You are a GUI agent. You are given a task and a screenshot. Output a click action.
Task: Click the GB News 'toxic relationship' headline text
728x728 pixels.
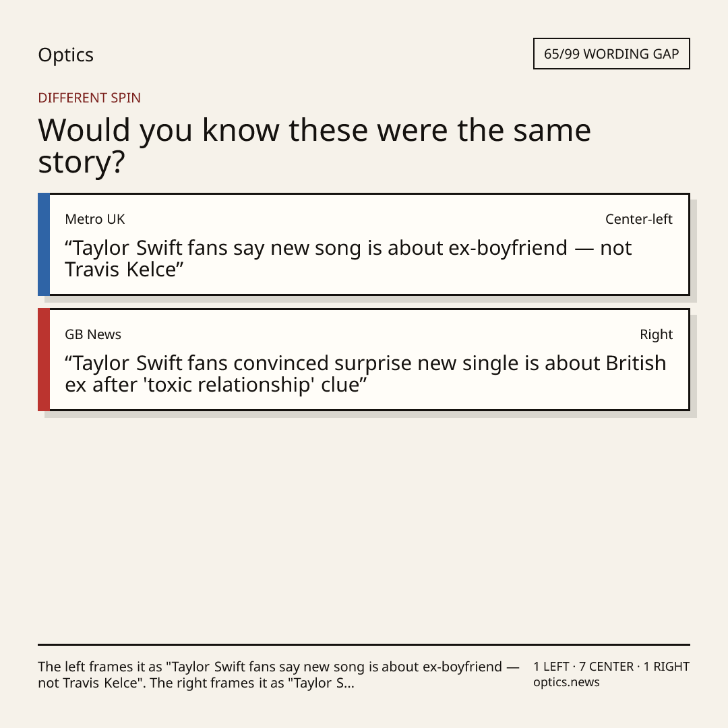tap(365, 373)
